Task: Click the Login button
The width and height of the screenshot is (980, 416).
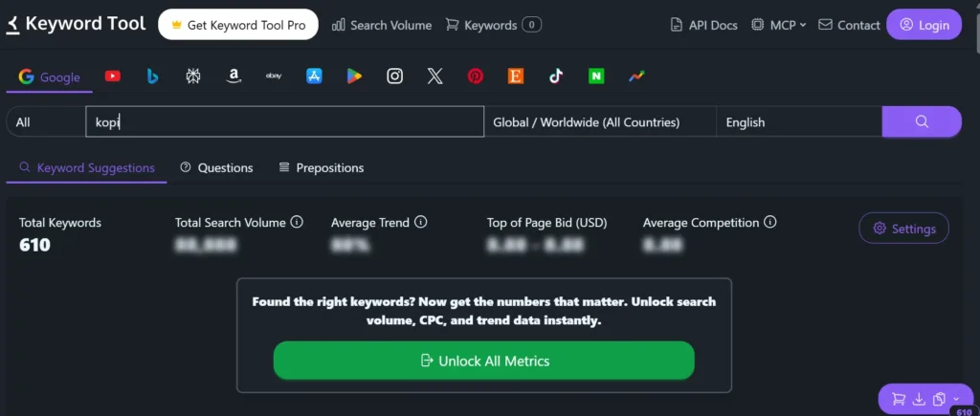Action: 924,25
